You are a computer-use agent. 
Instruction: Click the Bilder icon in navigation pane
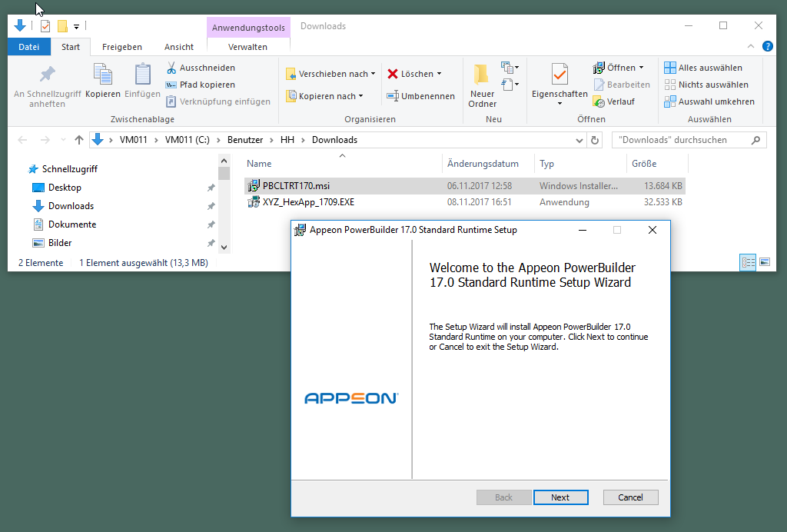(38, 243)
